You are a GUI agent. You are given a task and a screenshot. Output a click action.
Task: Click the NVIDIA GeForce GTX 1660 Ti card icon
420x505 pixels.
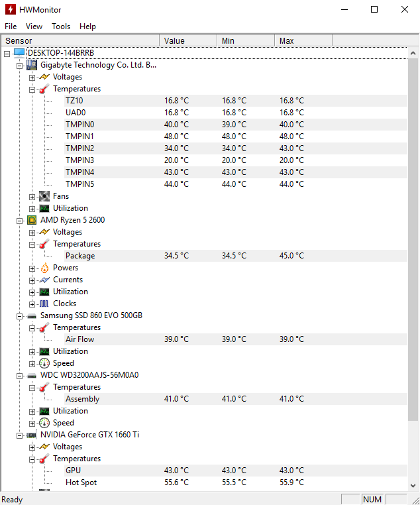(32, 435)
